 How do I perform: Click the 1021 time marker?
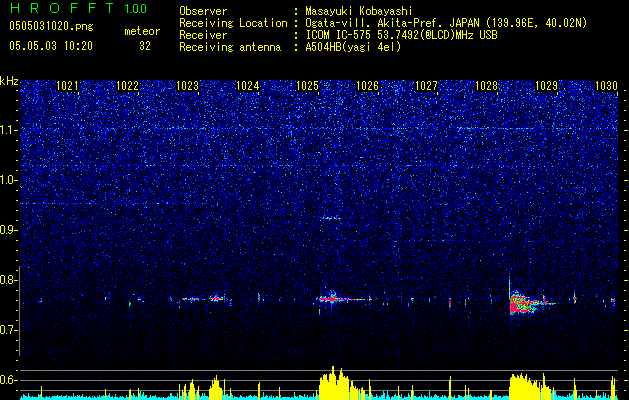point(67,86)
